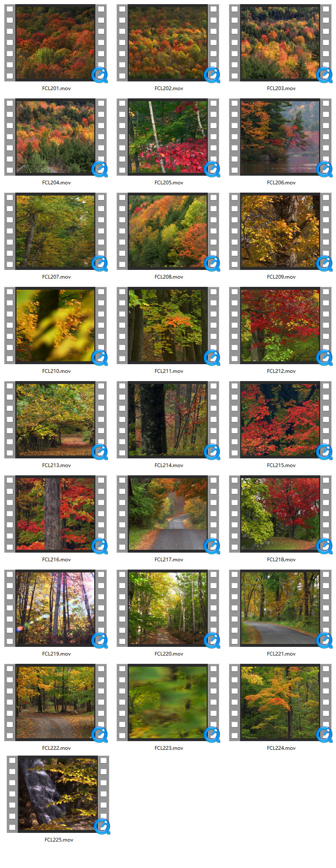
Task: Click the QuickTime badge on FCL209.mov
Action: click(324, 263)
